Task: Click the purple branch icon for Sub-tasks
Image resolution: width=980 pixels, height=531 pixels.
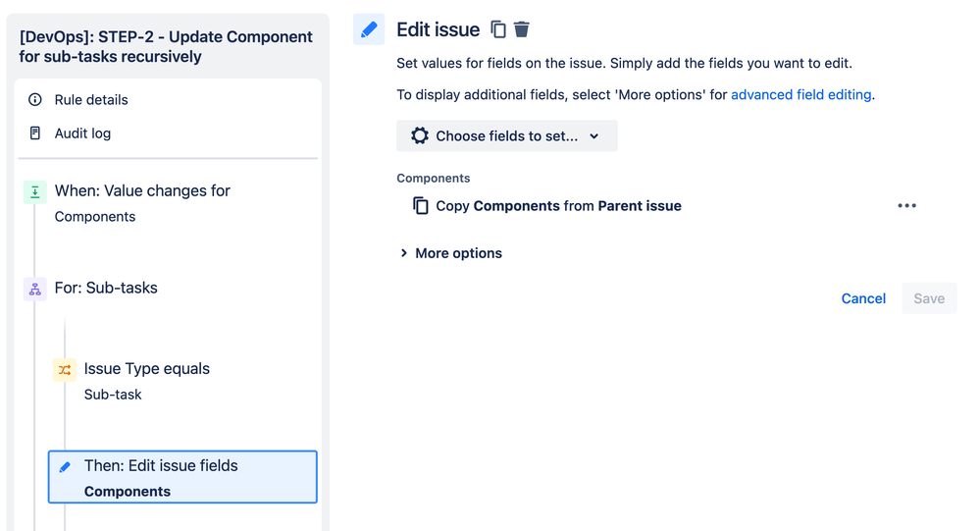Action: (35, 289)
